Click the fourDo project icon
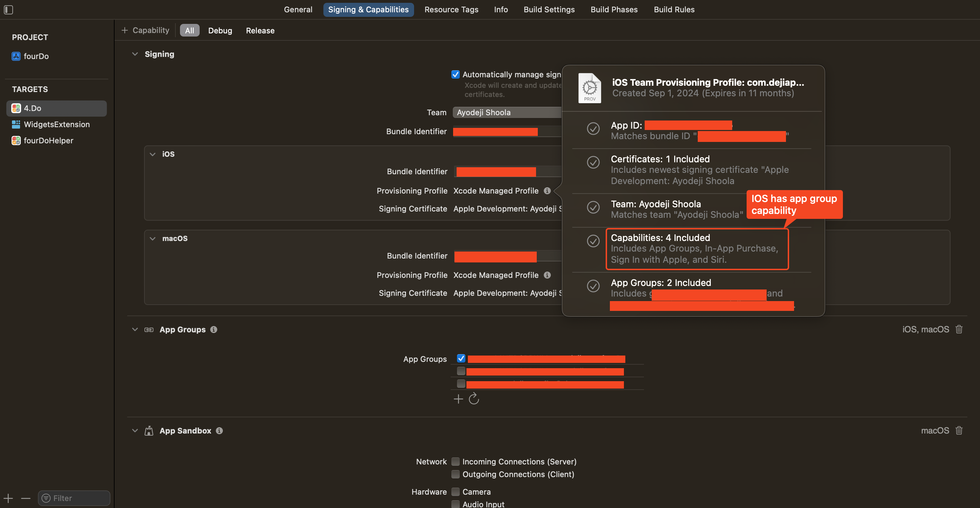Viewport: 980px width, 508px height. coord(16,56)
